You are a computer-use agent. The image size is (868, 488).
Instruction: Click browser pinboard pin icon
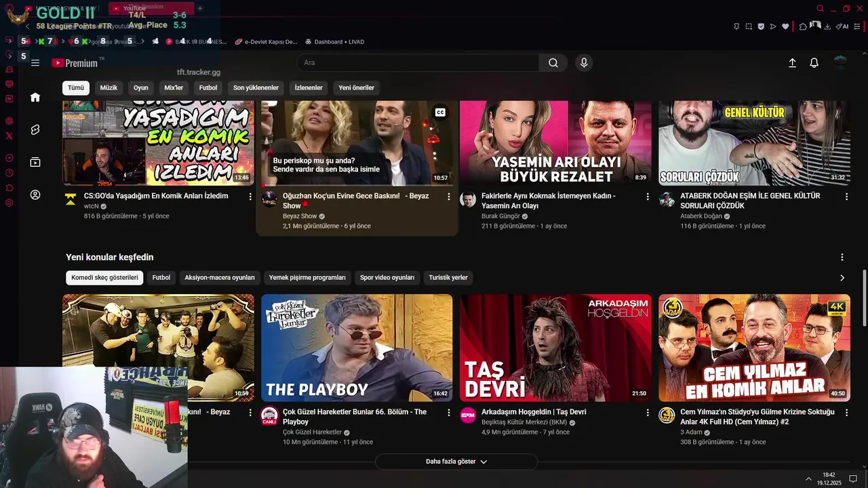(x=736, y=26)
